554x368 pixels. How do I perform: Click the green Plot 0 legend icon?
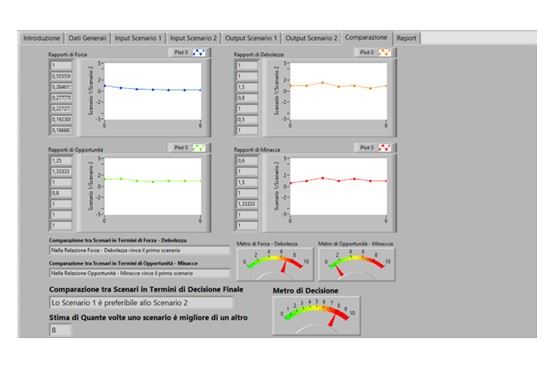199,148
